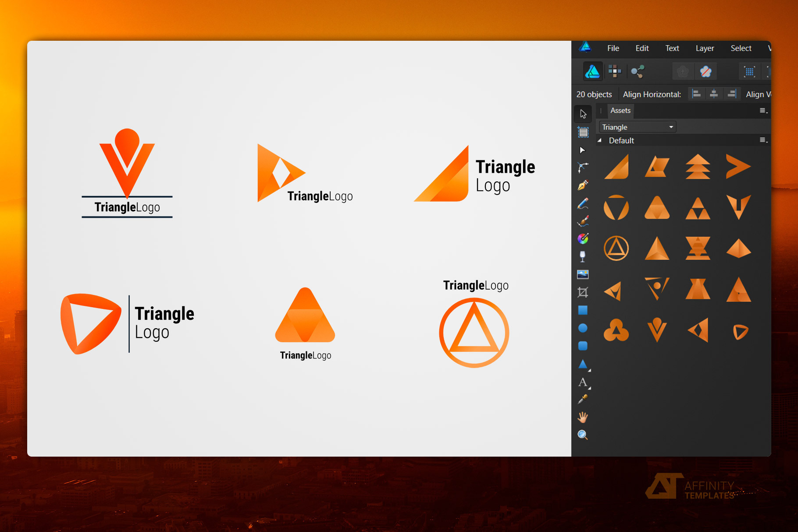Pick the Corner tool
The width and height of the screenshot is (798, 532).
583,167
